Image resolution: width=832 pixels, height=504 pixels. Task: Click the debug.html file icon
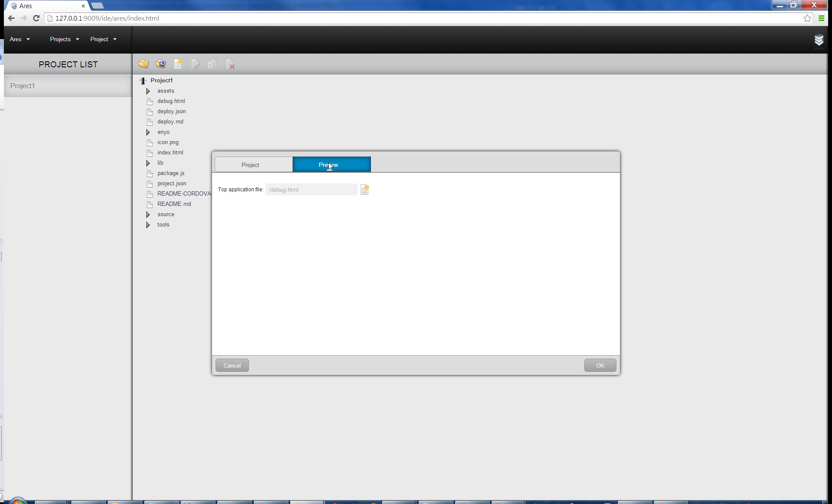click(x=150, y=101)
